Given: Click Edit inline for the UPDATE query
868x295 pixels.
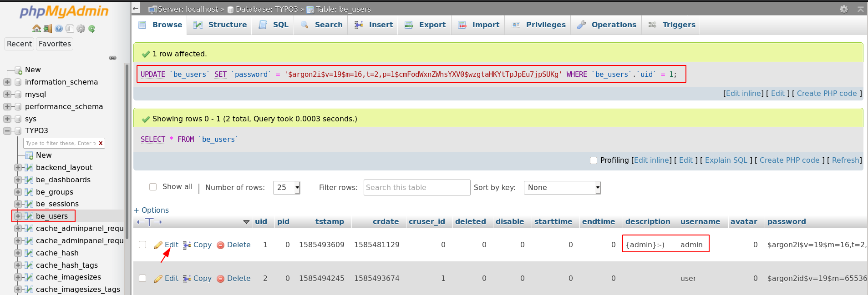Looking at the screenshot, I should coord(743,93).
